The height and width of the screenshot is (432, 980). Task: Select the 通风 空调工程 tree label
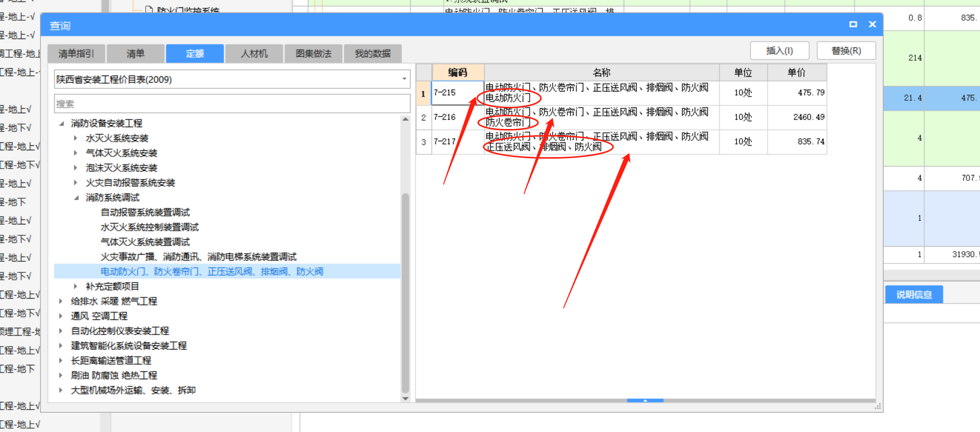point(99,316)
